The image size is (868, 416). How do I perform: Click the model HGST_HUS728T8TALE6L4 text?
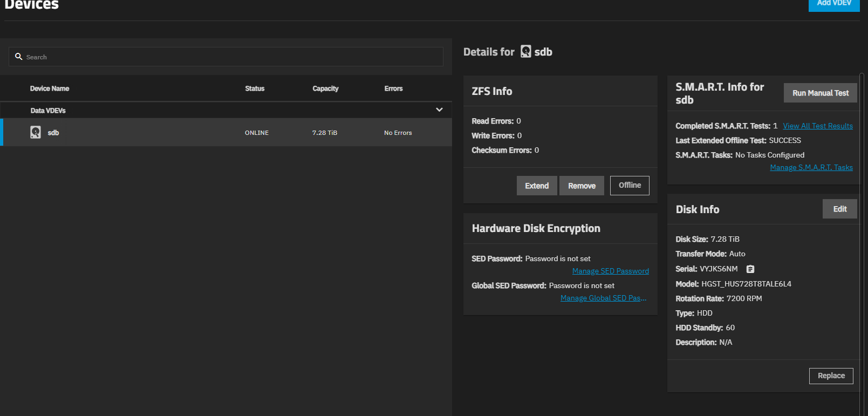pyautogui.click(x=746, y=284)
